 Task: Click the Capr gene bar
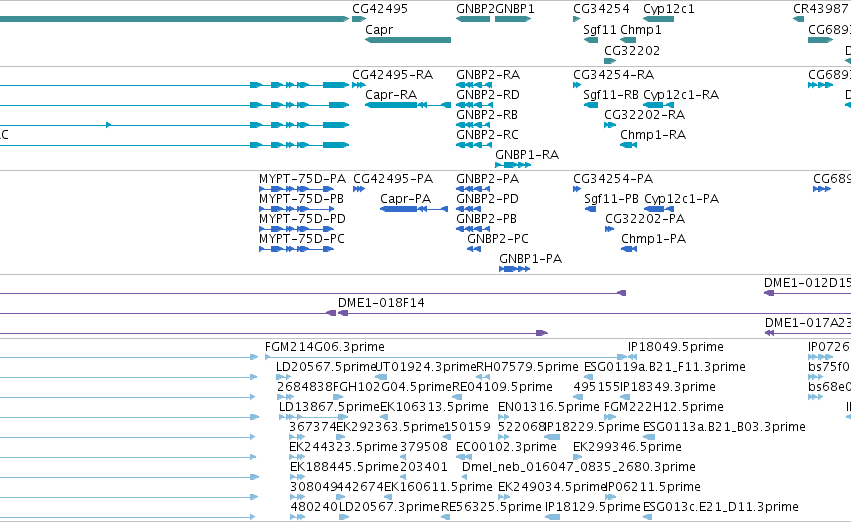point(408,40)
